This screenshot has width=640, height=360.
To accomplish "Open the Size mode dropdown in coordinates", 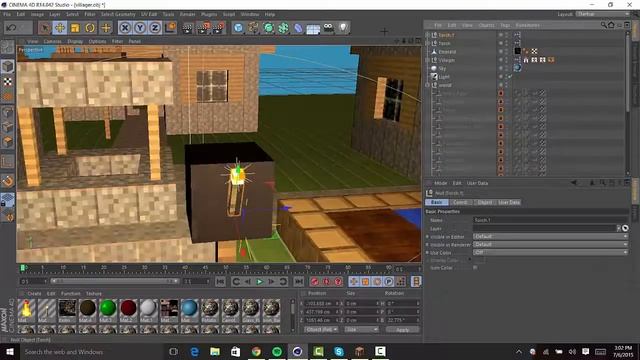I will (361, 329).
